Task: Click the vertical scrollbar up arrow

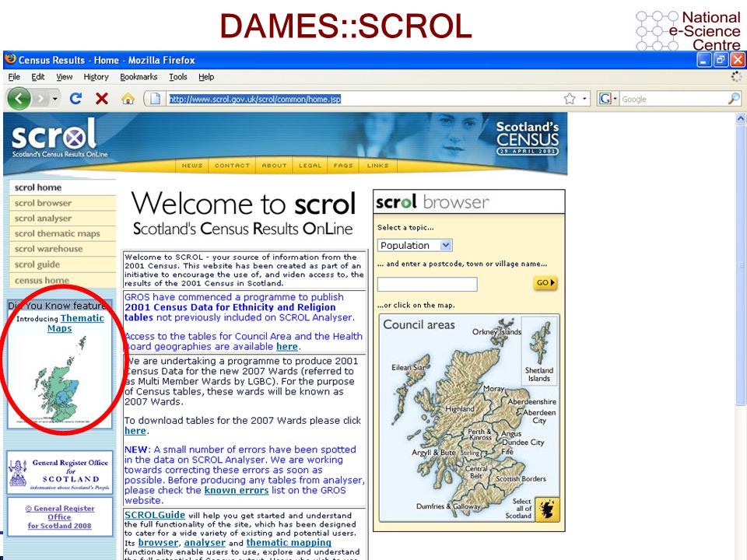Action: [740, 118]
